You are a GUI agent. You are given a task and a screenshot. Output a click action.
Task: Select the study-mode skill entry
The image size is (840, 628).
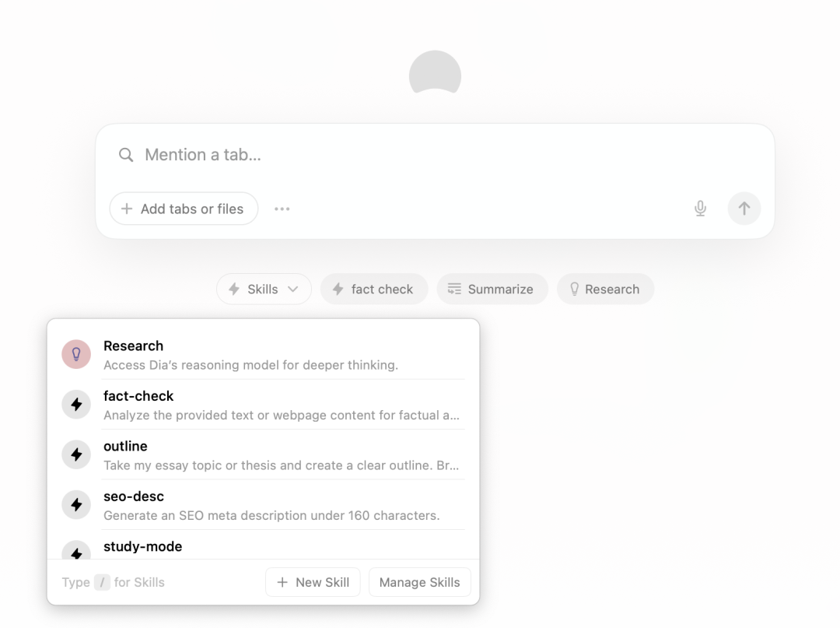(x=263, y=546)
